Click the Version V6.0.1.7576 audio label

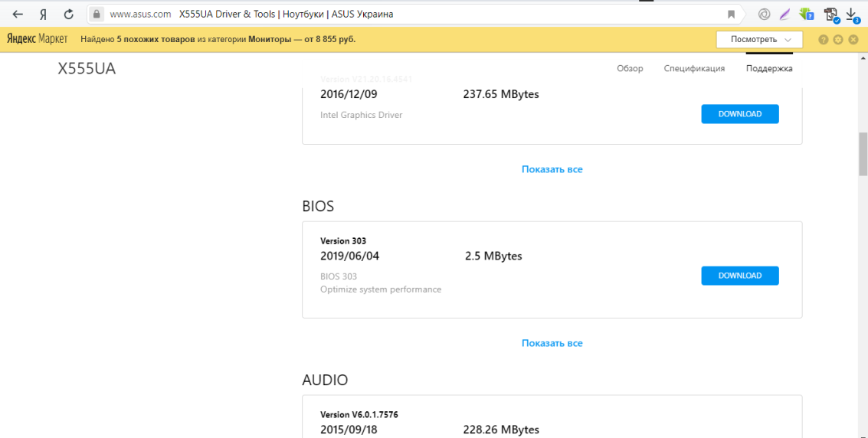tap(359, 415)
